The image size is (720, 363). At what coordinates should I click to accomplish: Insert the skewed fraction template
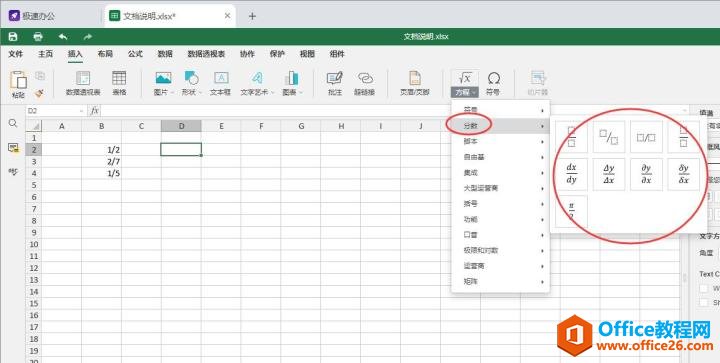[609, 137]
